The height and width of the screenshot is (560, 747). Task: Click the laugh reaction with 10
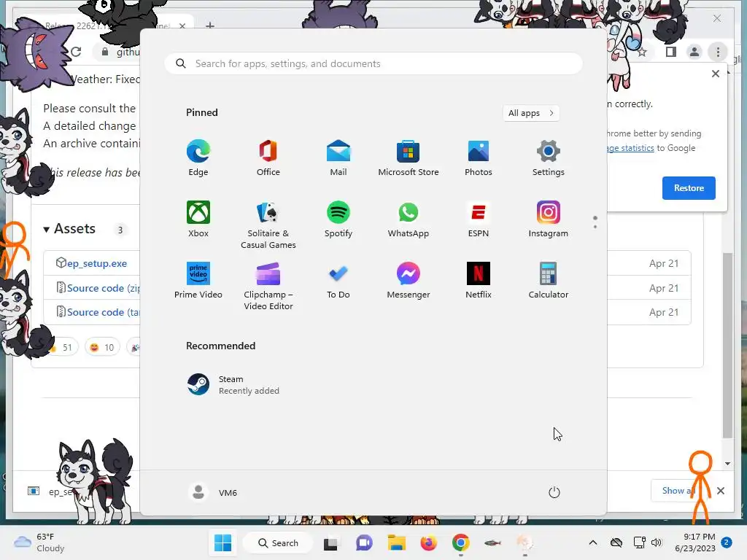pos(102,347)
